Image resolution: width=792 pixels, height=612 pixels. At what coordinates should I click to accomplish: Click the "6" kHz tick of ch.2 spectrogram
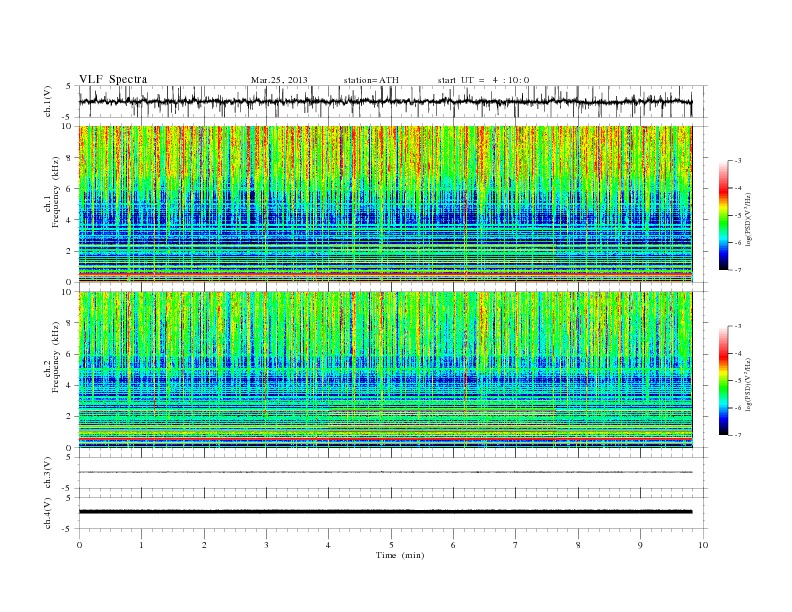[x=69, y=354]
